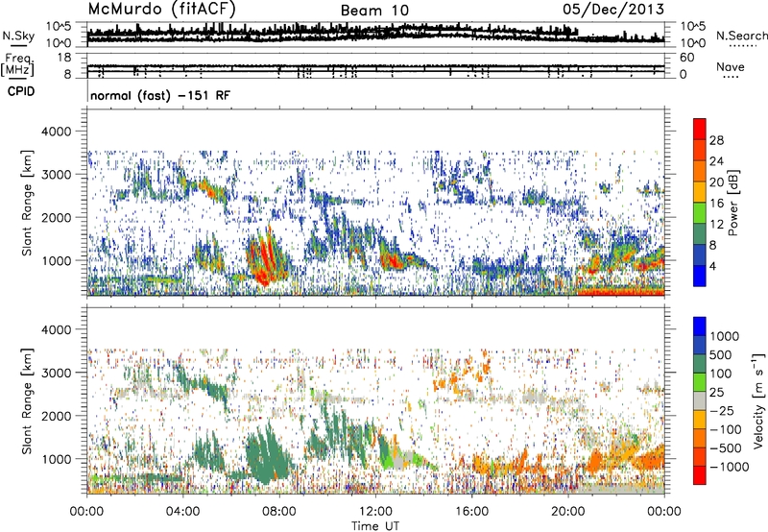The image size is (768, 532).
Task: Click the 10^5 tick beside N.Sky
Action: (59, 26)
